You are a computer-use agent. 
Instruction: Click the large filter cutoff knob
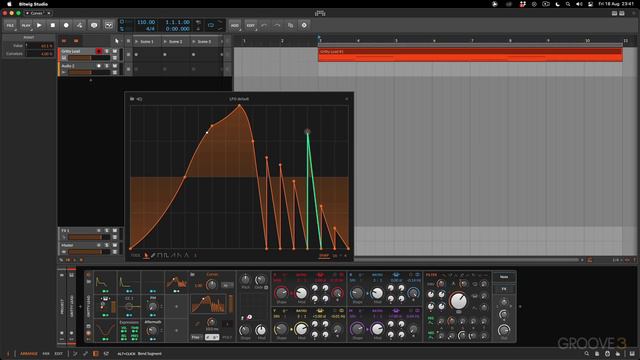point(458,301)
